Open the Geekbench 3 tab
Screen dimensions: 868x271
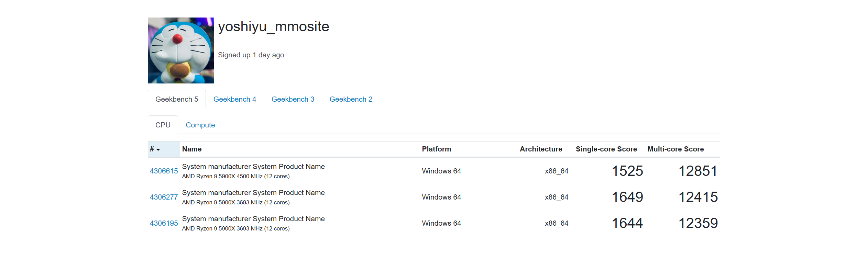(x=293, y=99)
